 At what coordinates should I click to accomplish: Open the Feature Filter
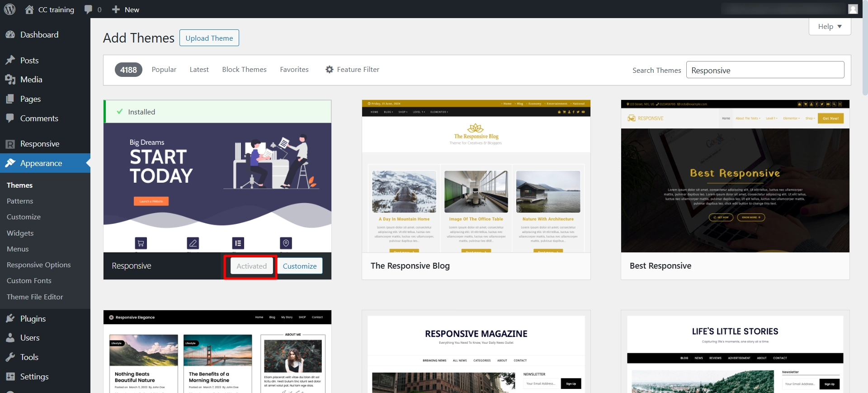(x=352, y=70)
